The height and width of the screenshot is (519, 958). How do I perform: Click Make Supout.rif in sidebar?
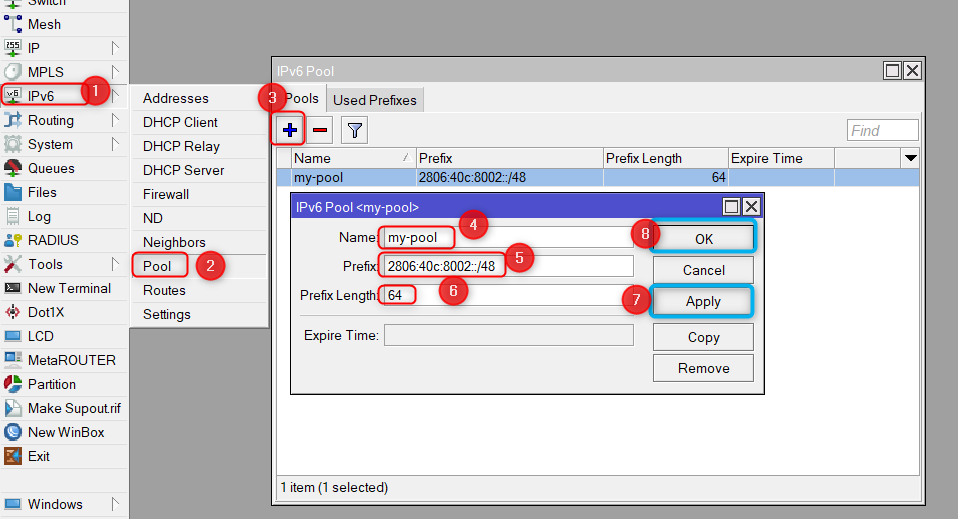pyautogui.click(x=73, y=408)
